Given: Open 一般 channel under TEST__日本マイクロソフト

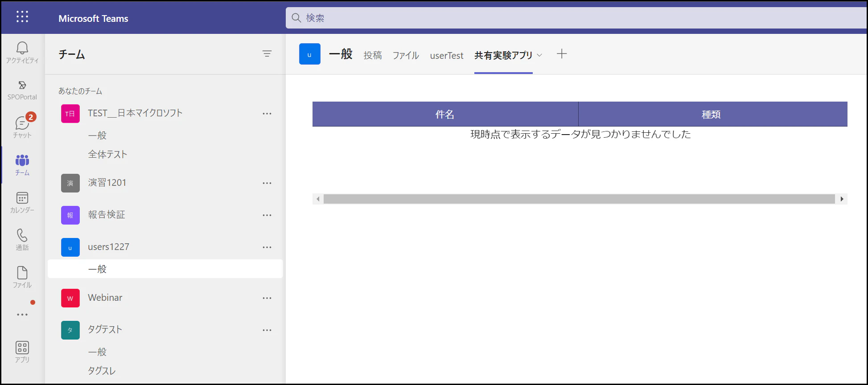Looking at the screenshot, I should pos(97,135).
